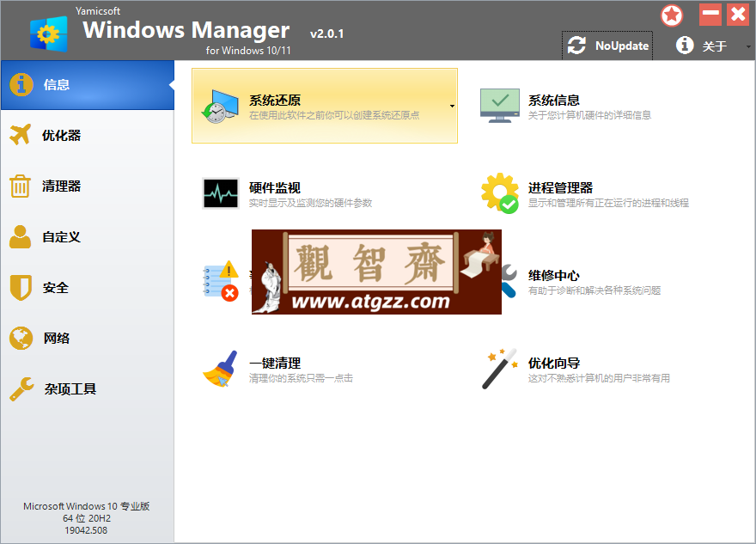Click the 一键清理 broom icon
The image size is (756, 544).
point(220,369)
